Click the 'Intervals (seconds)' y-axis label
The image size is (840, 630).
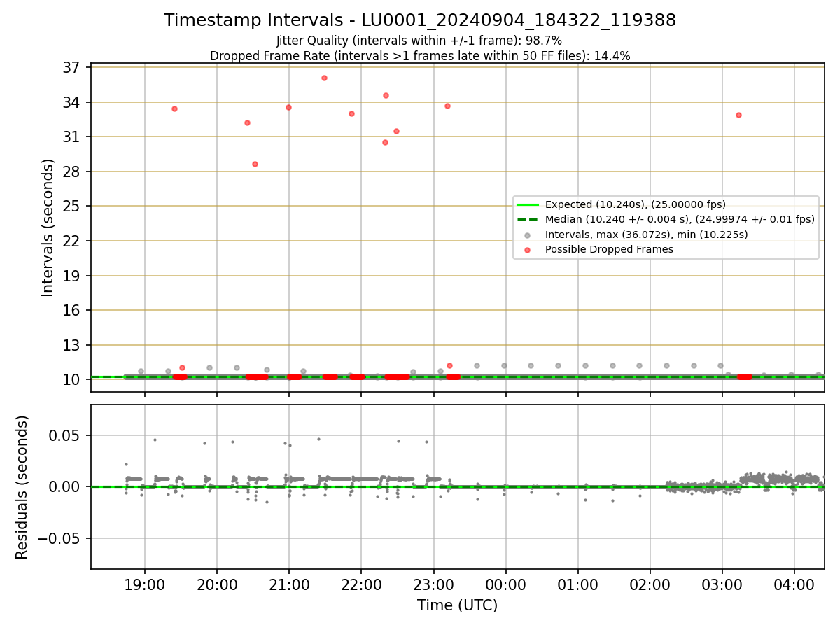48,227
